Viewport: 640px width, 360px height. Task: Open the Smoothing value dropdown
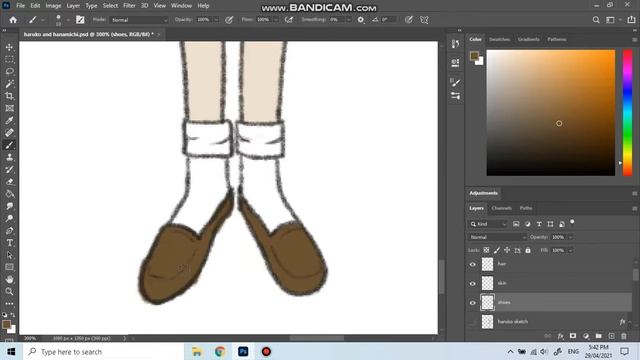tap(349, 20)
